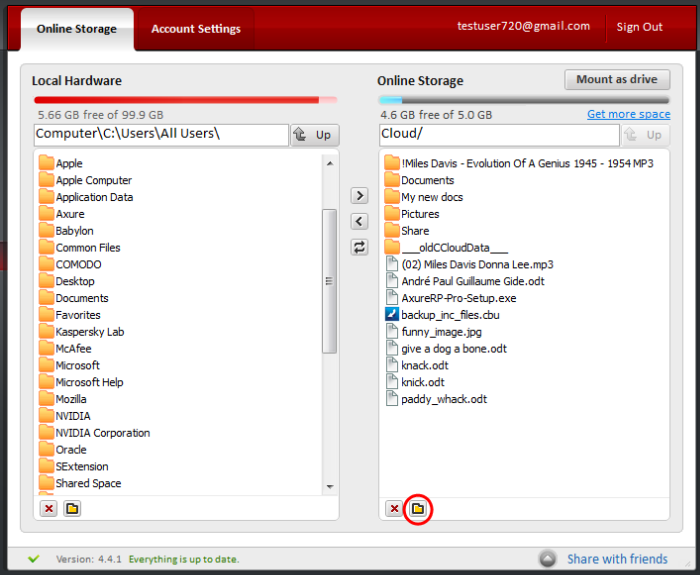Select the Shared Space folder

point(80,483)
